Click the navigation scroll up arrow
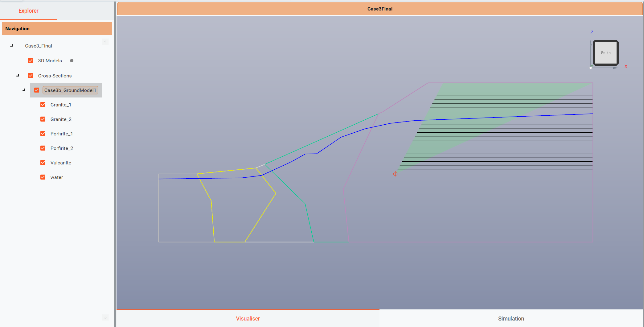 click(105, 42)
